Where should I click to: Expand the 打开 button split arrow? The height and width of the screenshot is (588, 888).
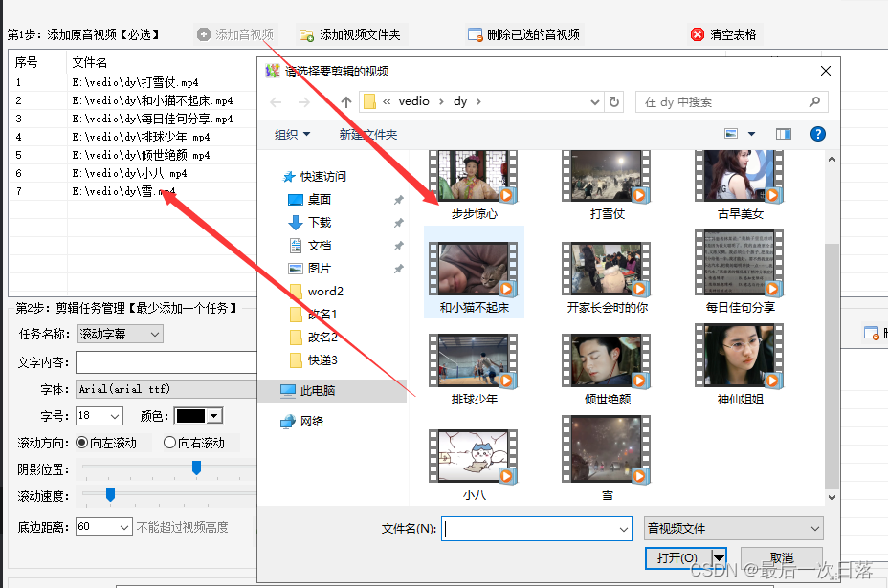(719, 558)
